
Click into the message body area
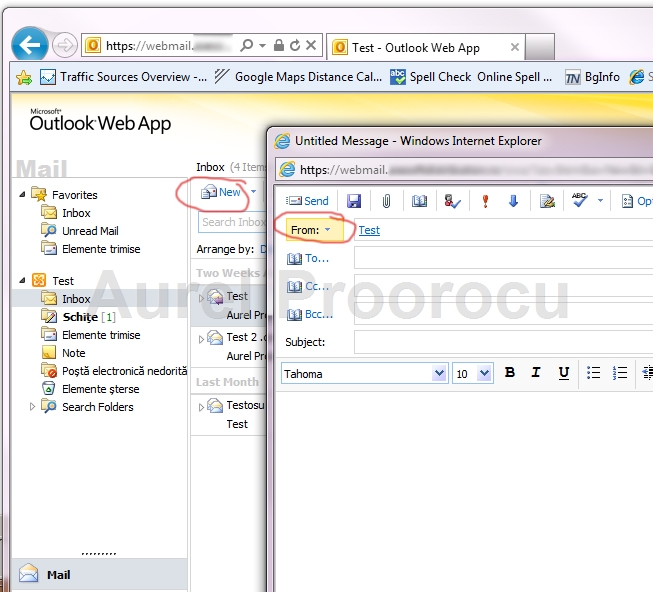[x=464, y=491]
